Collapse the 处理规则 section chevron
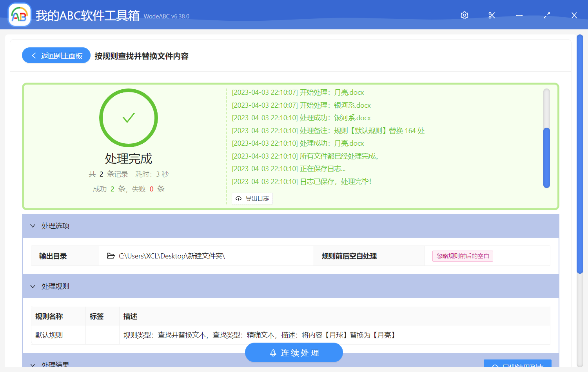Viewport: 588px width, 372px height. tap(33, 286)
